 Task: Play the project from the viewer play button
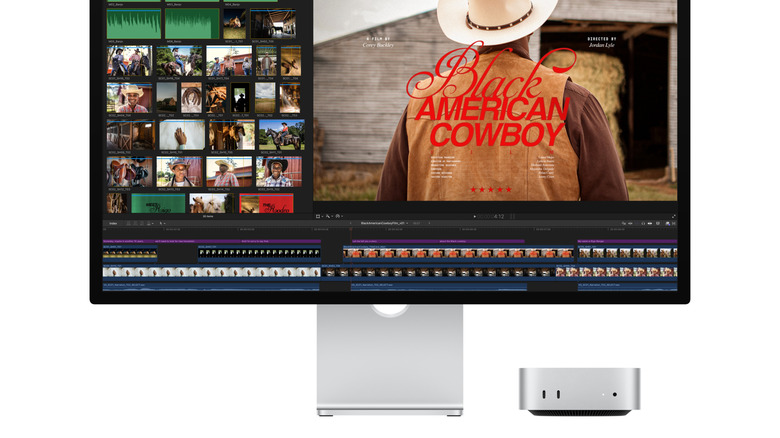(475, 217)
